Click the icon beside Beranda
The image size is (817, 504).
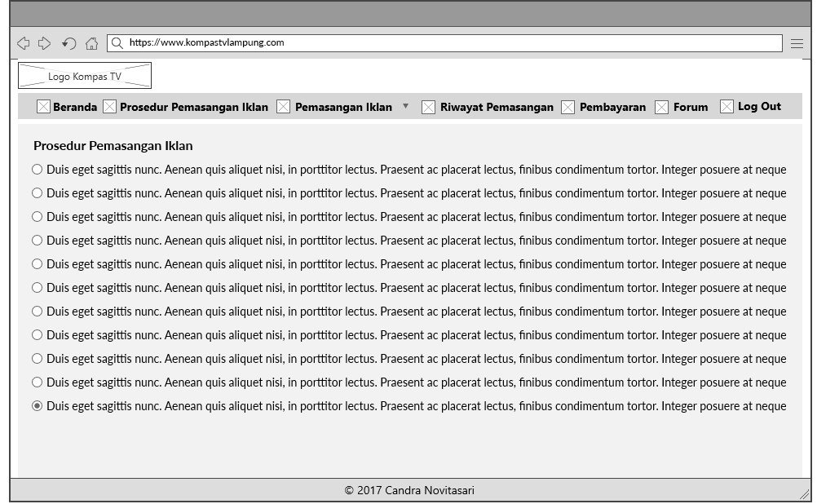[x=44, y=107]
